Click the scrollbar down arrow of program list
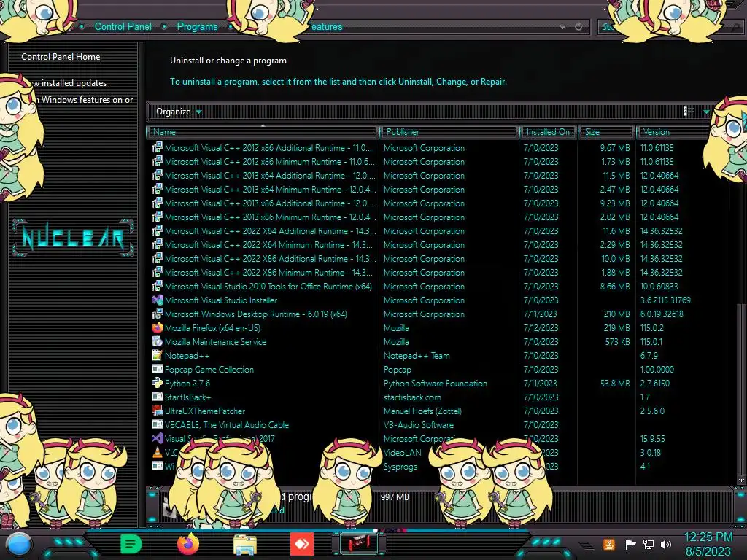 741,480
